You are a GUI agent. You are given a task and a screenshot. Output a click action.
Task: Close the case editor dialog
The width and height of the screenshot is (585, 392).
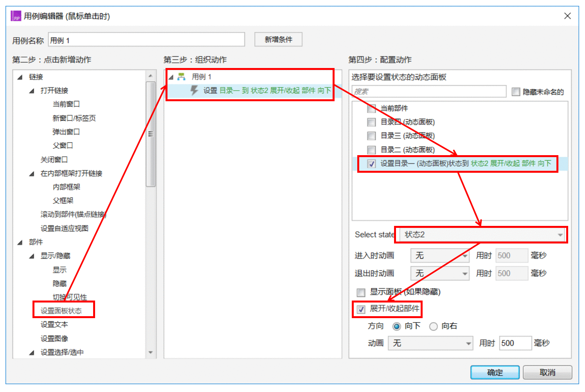567,16
